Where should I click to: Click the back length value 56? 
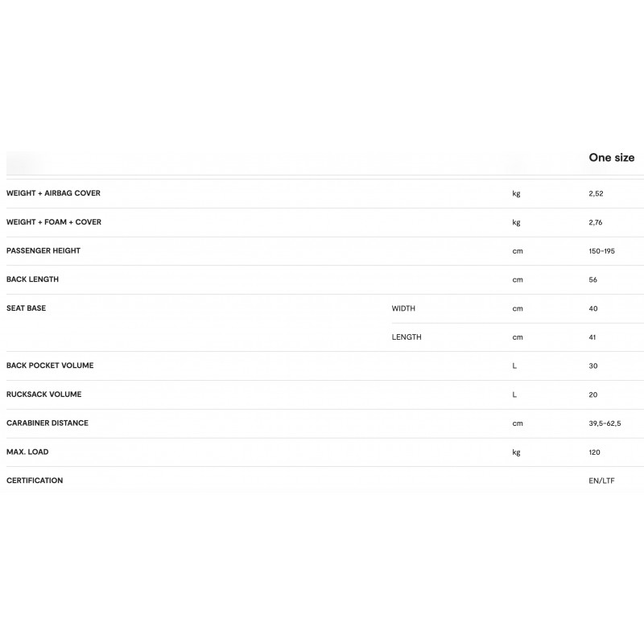tap(593, 280)
